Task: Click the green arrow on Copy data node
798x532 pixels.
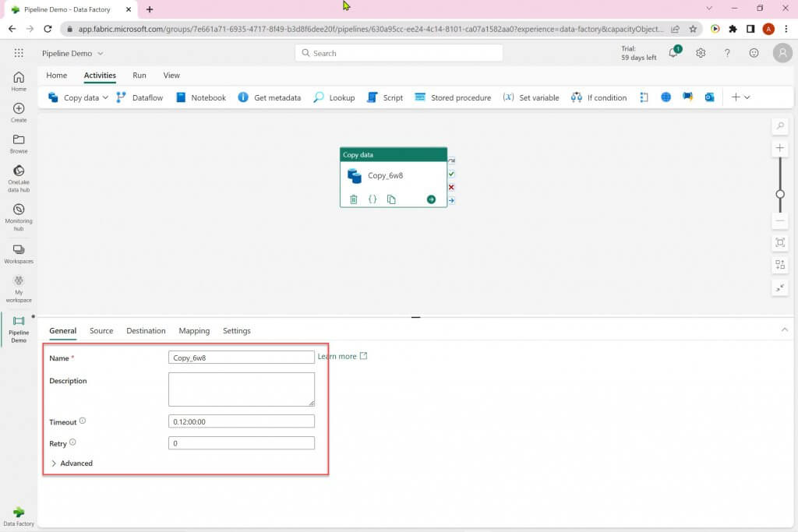Action: pos(431,199)
